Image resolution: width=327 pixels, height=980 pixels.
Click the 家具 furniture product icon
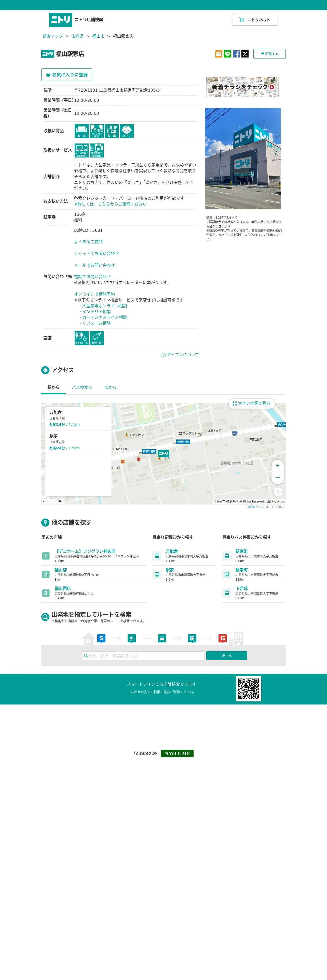pyautogui.click(x=81, y=131)
